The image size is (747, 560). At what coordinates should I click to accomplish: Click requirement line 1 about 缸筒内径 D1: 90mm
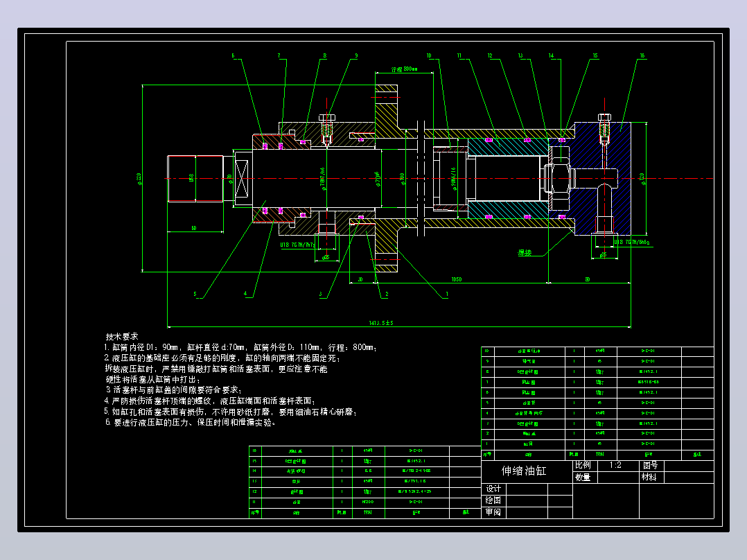pos(240,347)
